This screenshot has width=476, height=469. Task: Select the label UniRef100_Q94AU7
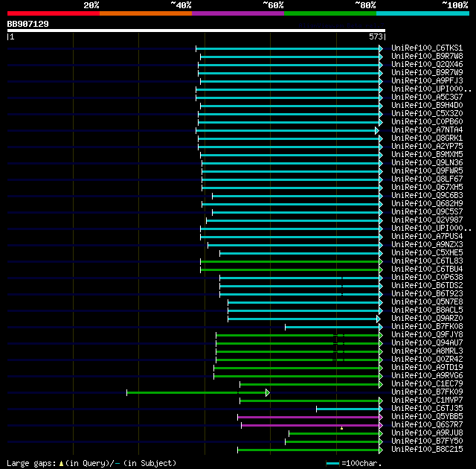427,343
